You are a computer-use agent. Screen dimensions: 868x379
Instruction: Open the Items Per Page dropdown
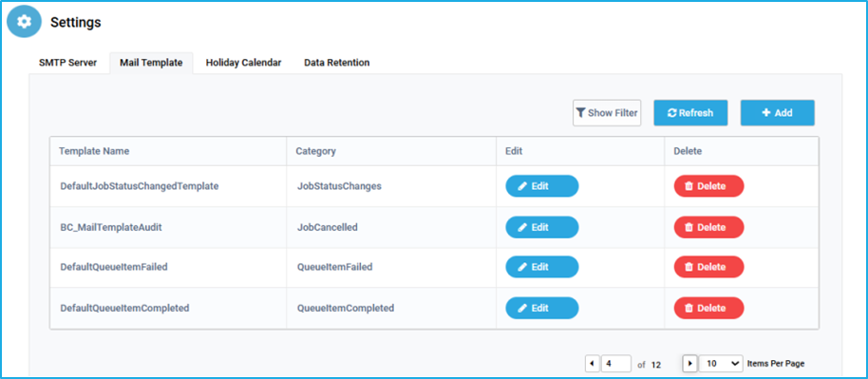(721, 364)
